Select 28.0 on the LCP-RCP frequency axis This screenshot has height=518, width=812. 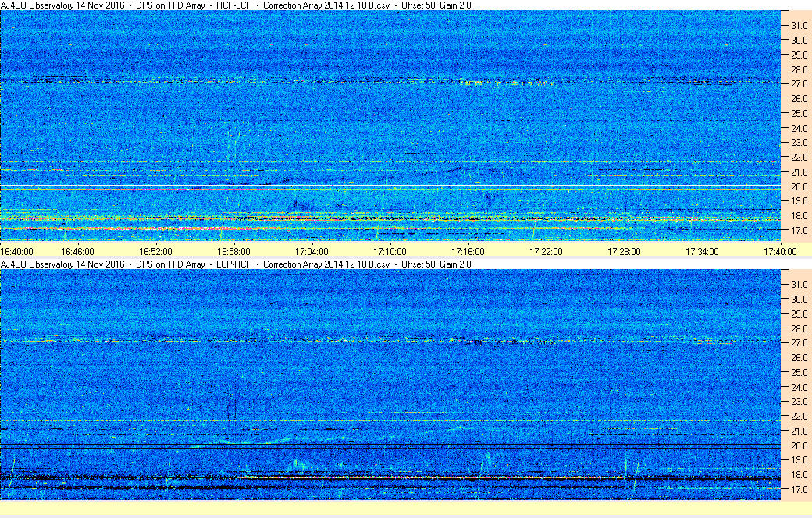799,328
